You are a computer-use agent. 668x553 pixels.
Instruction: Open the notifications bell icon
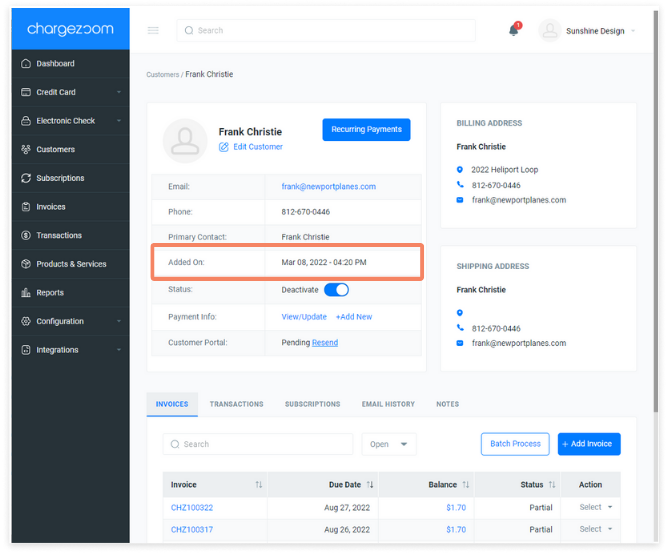pyautogui.click(x=514, y=30)
